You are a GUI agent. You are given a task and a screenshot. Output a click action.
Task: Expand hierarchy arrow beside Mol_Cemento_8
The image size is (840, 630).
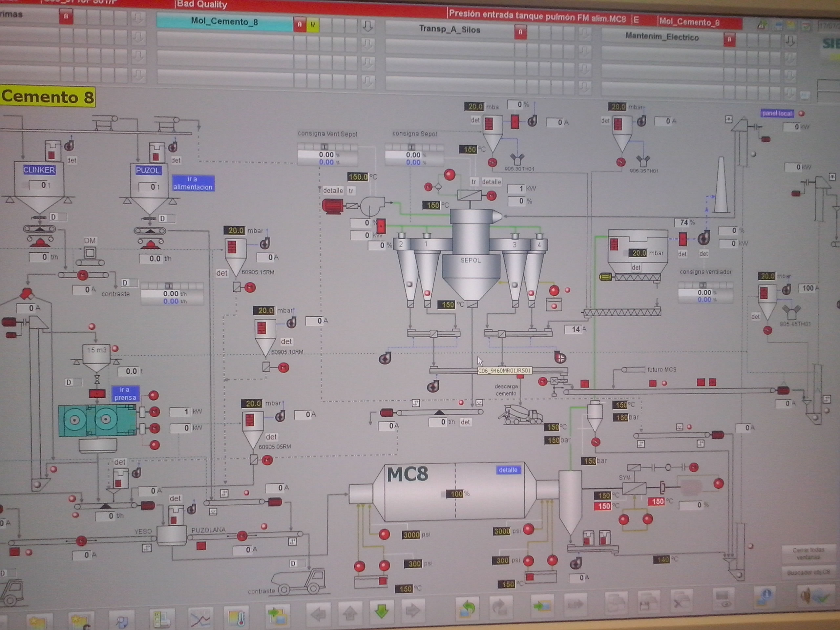367,27
